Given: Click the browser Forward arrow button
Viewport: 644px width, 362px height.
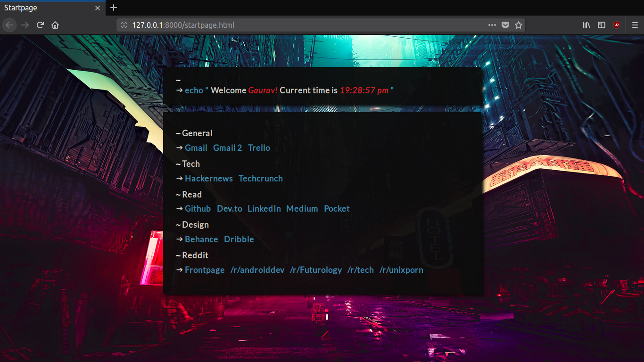Looking at the screenshot, I should click(x=25, y=25).
